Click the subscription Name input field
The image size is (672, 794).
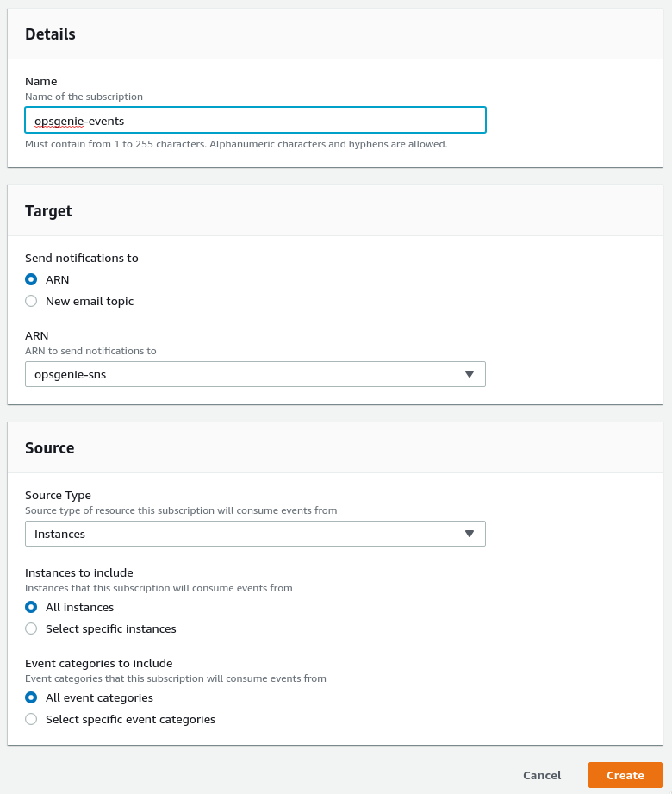(256, 120)
